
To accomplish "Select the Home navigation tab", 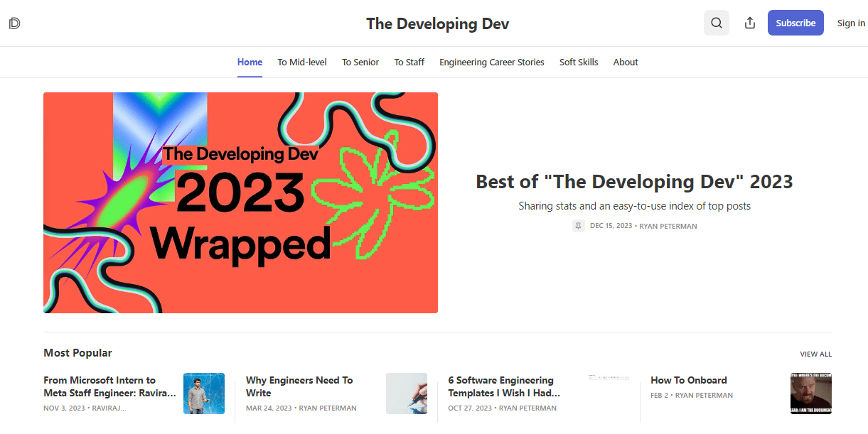I will point(250,62).
